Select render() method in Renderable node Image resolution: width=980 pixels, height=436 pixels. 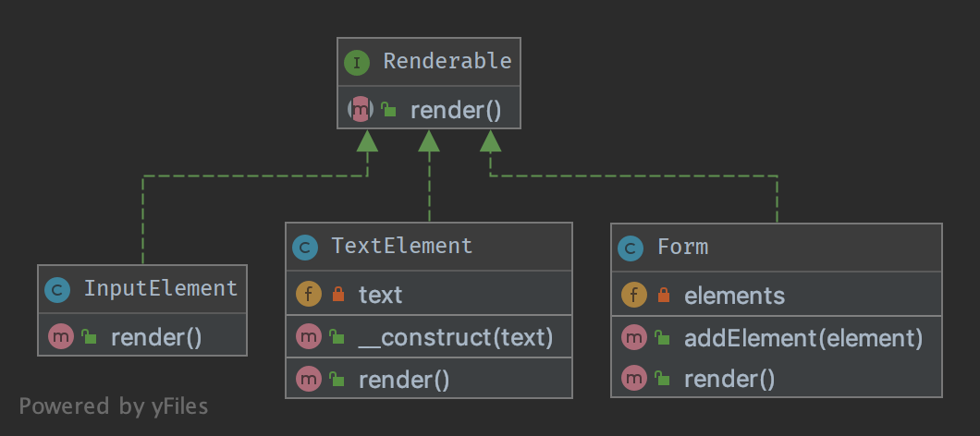click(x=455, y=111)
